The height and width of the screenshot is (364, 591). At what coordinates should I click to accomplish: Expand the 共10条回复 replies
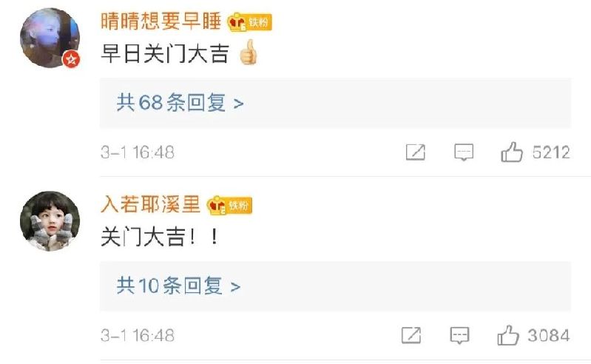click(x=336, y=286)
